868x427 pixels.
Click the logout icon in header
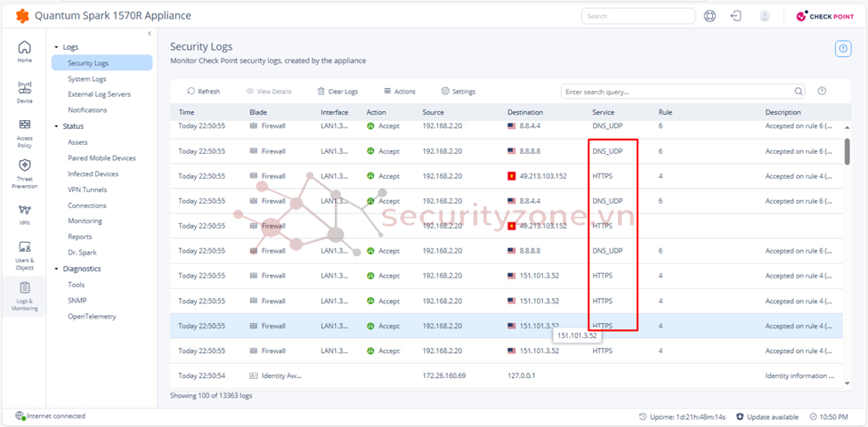point(735,16)
